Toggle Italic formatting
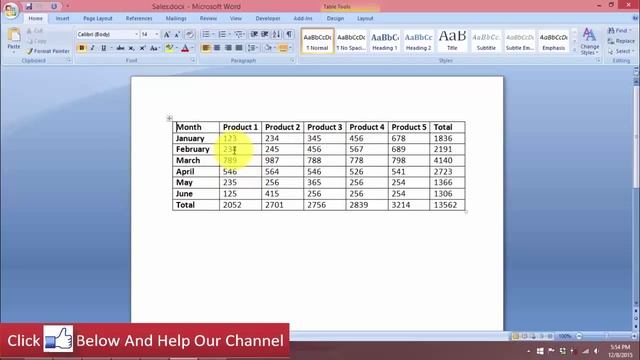This screenshot has height=360, width=640. point(93,48)
